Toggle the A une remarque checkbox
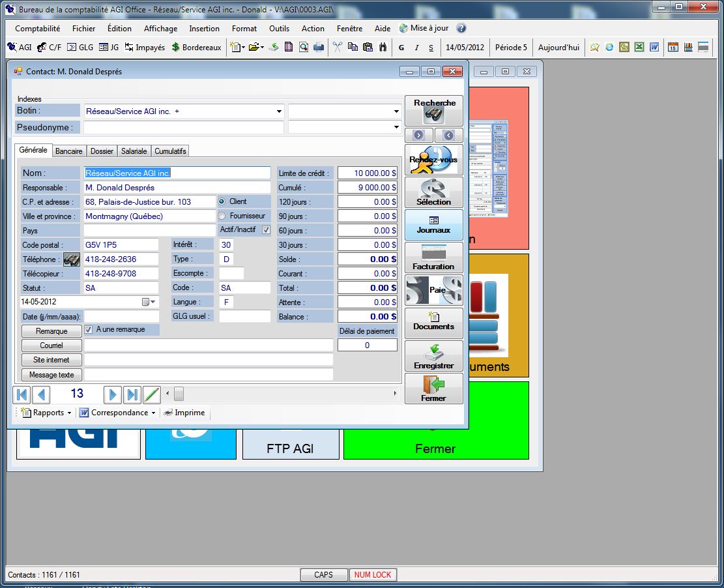724x588 pixels. click(x=89, y=329)
